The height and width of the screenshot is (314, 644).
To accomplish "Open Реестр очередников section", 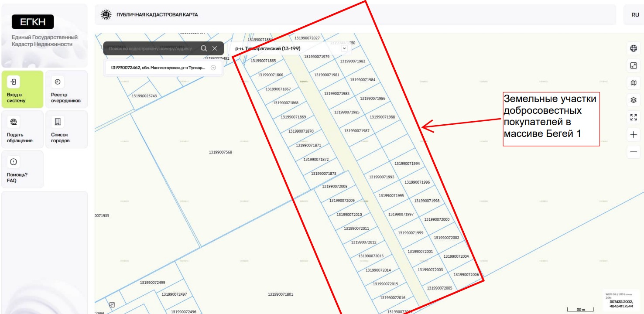I will pos(66,89).
